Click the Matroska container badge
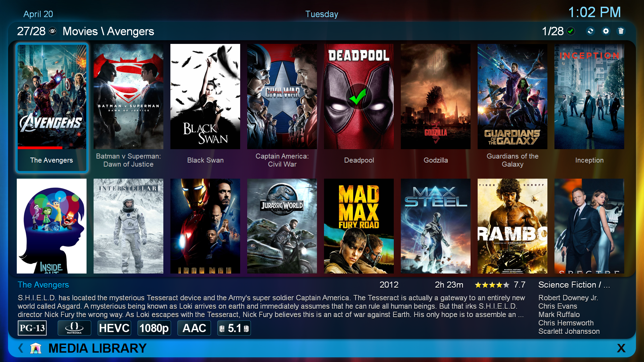The width and height of the screenshot is (644, 362). click(x=74, y=328)
